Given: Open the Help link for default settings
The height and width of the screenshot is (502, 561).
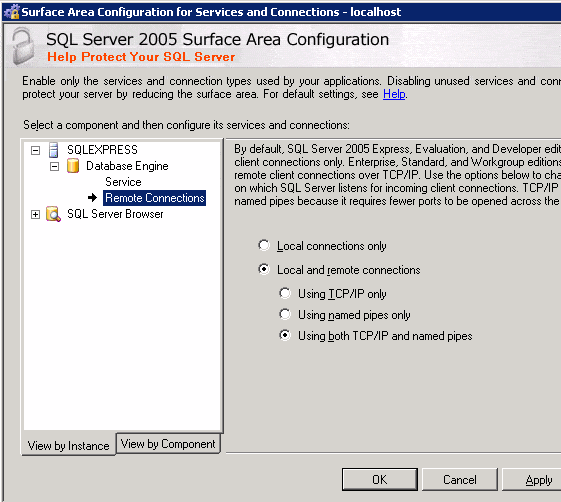Looking at the screenshot, I should [394, 94].
